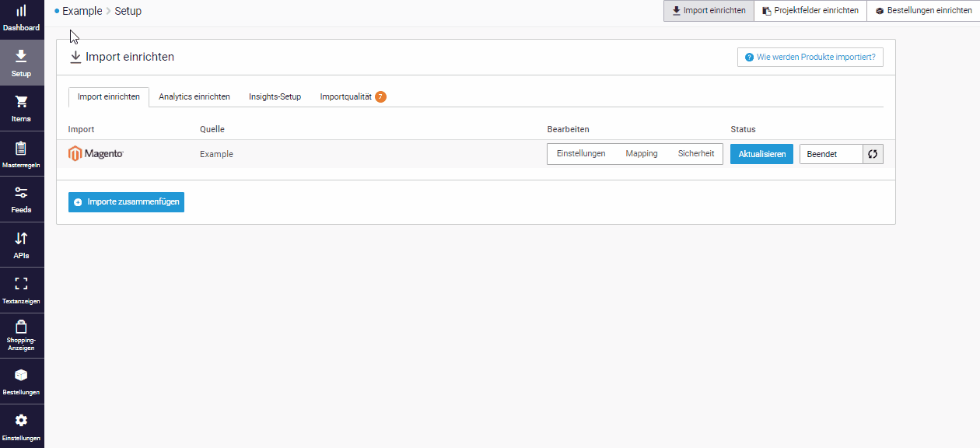Open the Importqualität tab
Image resolution: width=980 pixels, height=448 pixels.
coord(347,96)
